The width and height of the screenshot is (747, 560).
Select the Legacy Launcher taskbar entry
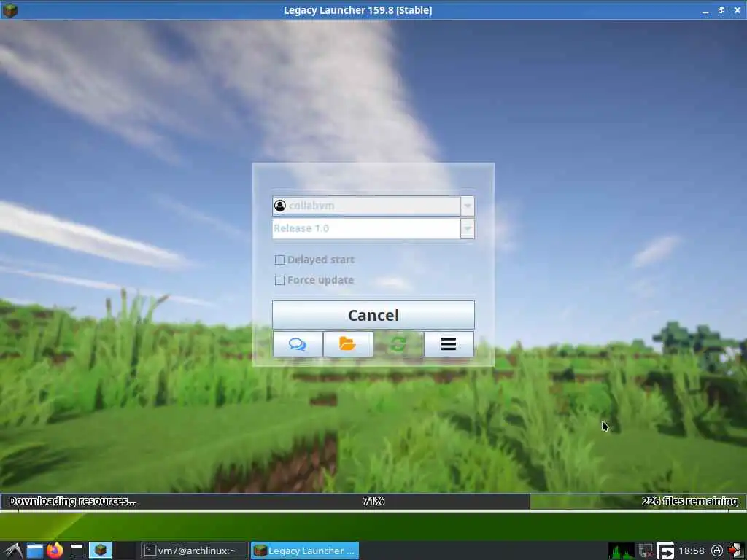point(305,551)
